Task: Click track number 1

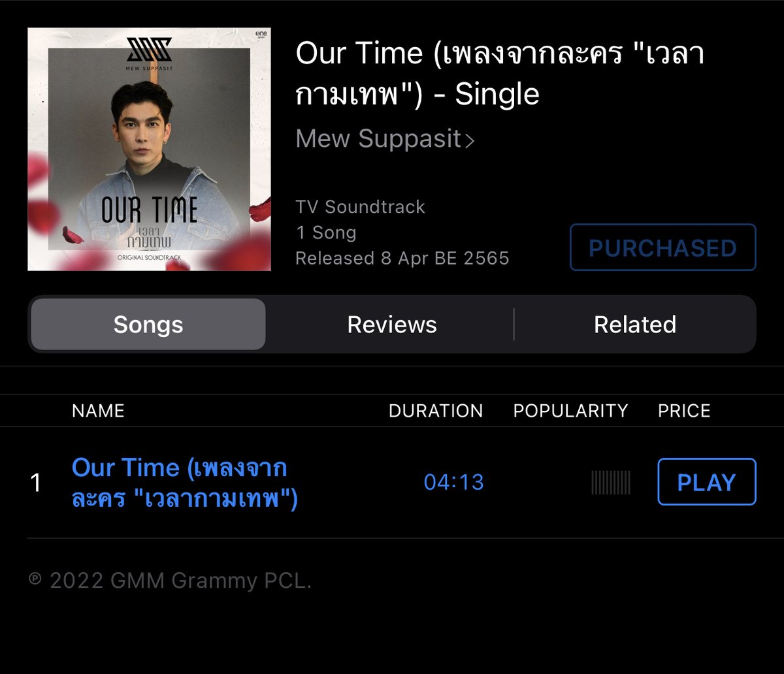Action: 36,483
